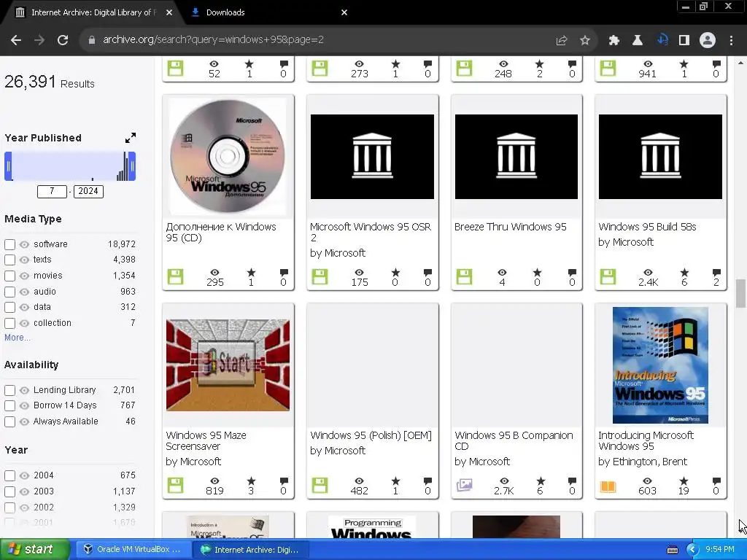Expand the Year Published histogram
The height and width of the screenshot is (560, 747).
tap(130, 138)
